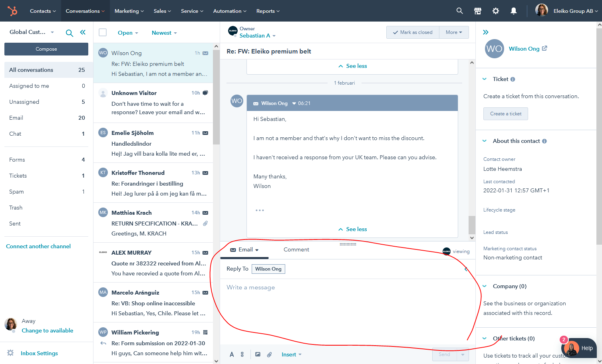Expand the Open status filter dropdown
Screen dimensions: 602x364
click(x=128, y=33)
